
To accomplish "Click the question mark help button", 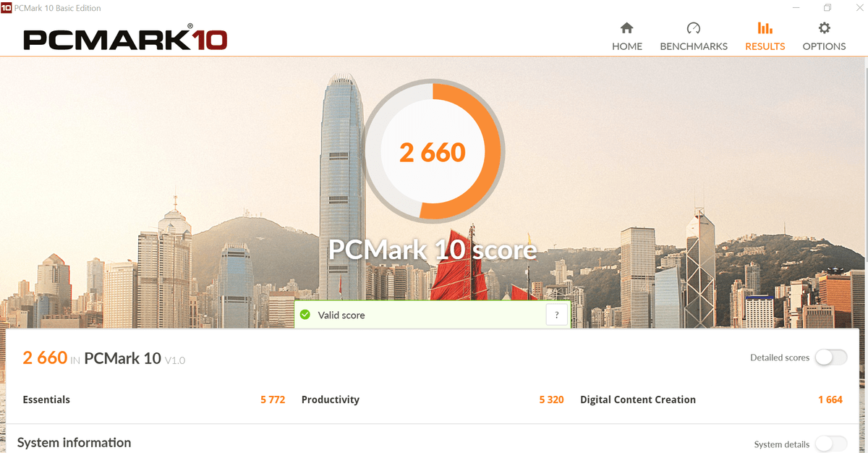I will 556,315.
